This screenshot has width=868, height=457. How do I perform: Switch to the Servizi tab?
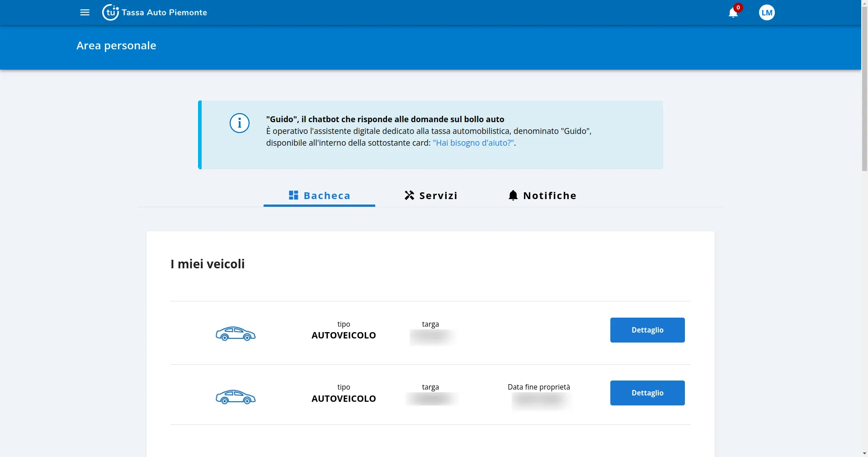[431, 195]
